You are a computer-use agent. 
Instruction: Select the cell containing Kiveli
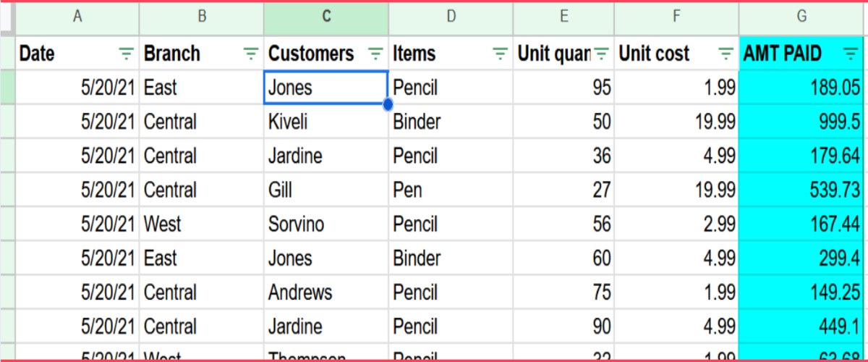click(325, 122)
